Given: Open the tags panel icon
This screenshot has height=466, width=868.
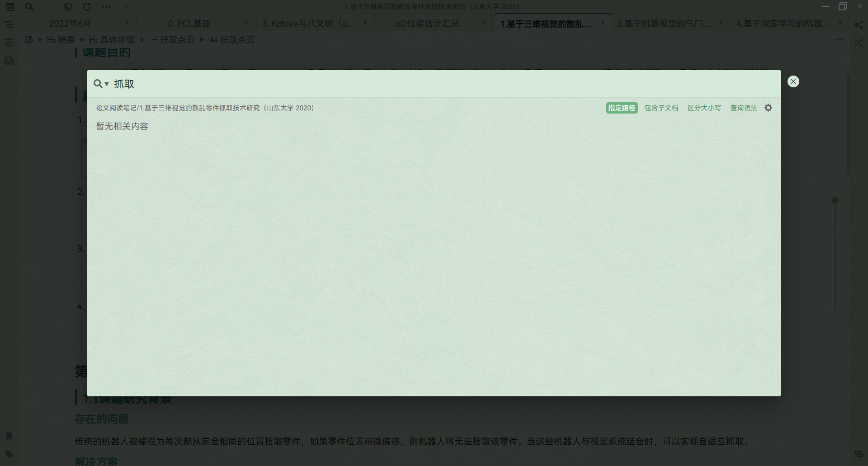Looking at the screenshot, I should pos(9,454).
